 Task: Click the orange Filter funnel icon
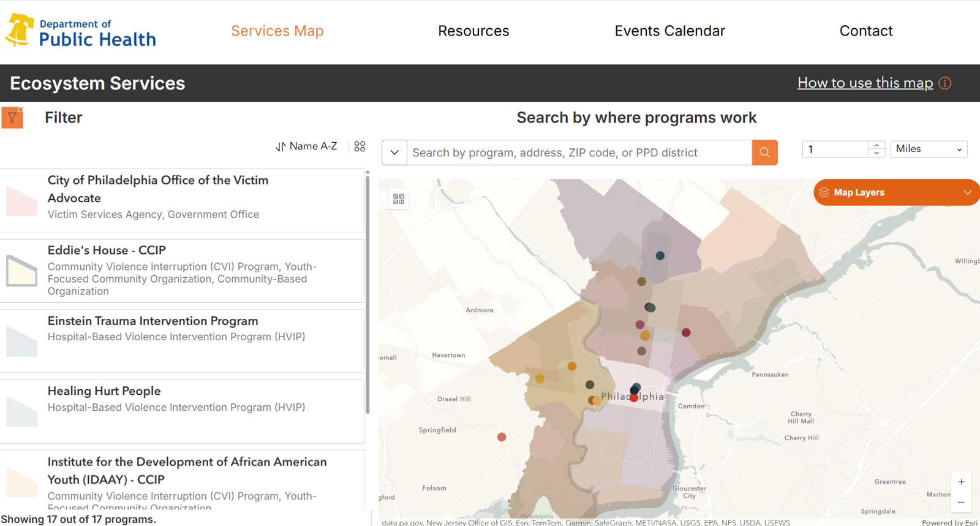[x=12, y=118]
